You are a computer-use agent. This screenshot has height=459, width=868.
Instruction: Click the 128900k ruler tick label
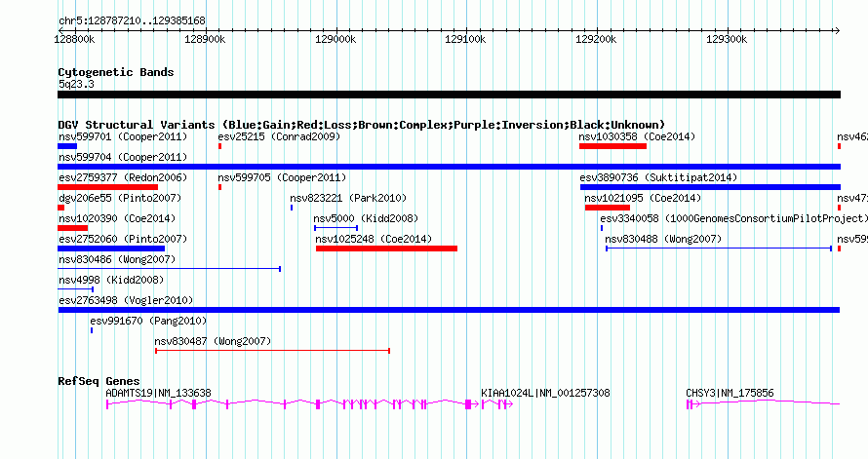[205, 39]
